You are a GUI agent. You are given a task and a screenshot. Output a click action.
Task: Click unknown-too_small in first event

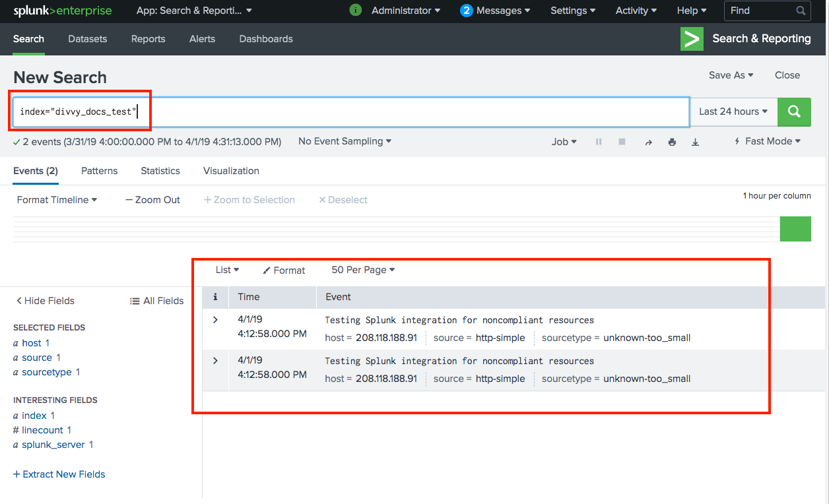pos(647,338)
